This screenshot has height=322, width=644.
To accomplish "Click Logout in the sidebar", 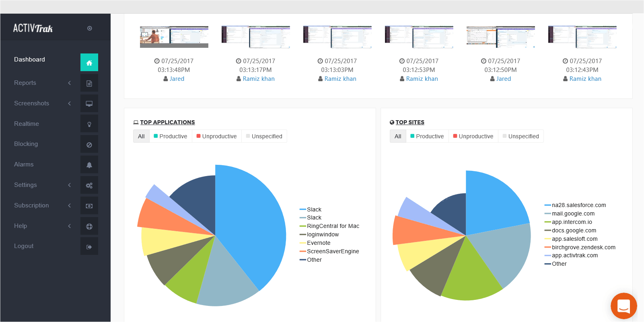I will 24,246.
